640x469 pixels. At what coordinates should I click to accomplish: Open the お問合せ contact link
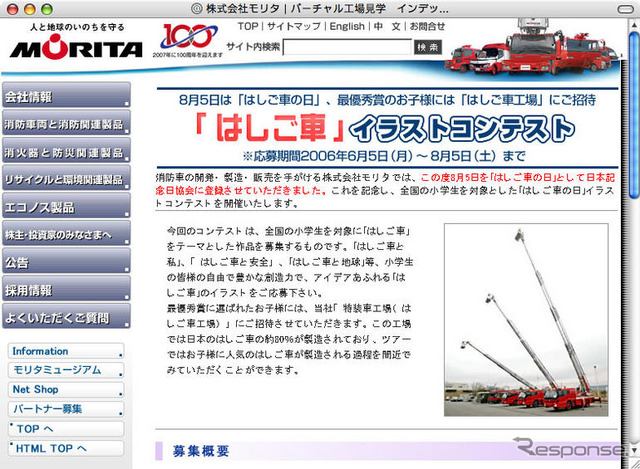[427, 26]
